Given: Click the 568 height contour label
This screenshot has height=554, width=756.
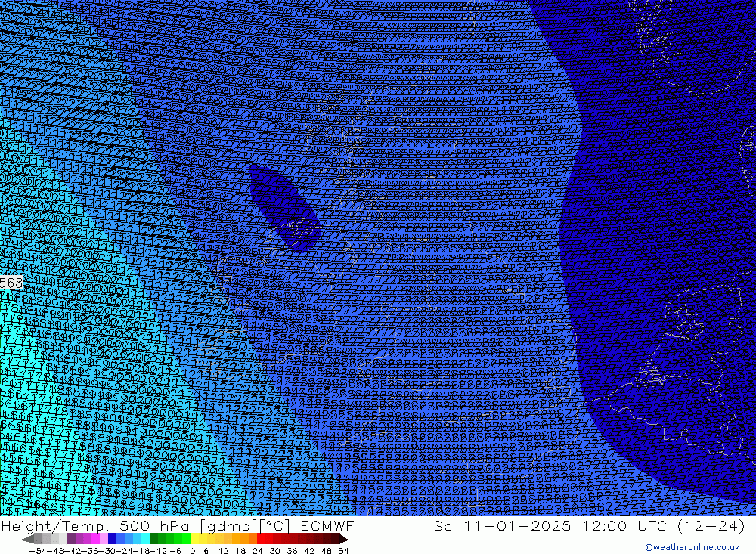Looking at the screenshot, I should [11, 283].
